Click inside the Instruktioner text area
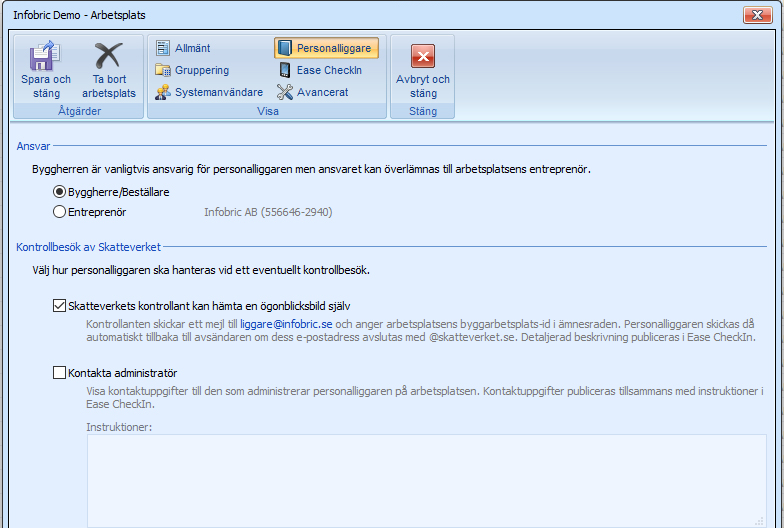This screenshot has height=528, width=784. 426,480
